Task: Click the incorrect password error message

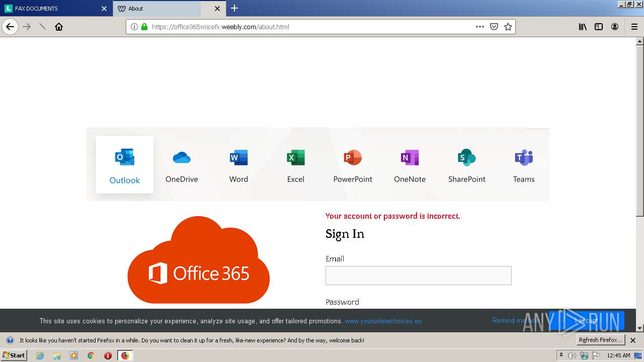Action: point(393,216)
